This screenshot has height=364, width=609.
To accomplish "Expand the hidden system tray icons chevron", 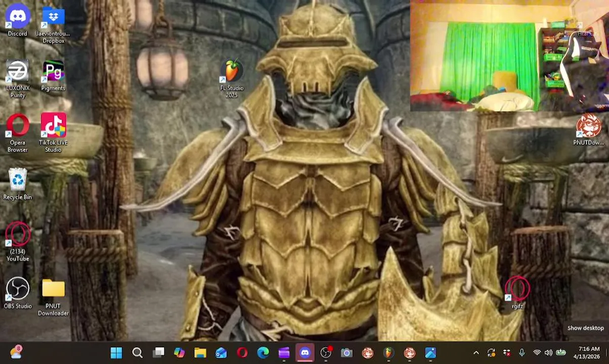I will 476,353.
